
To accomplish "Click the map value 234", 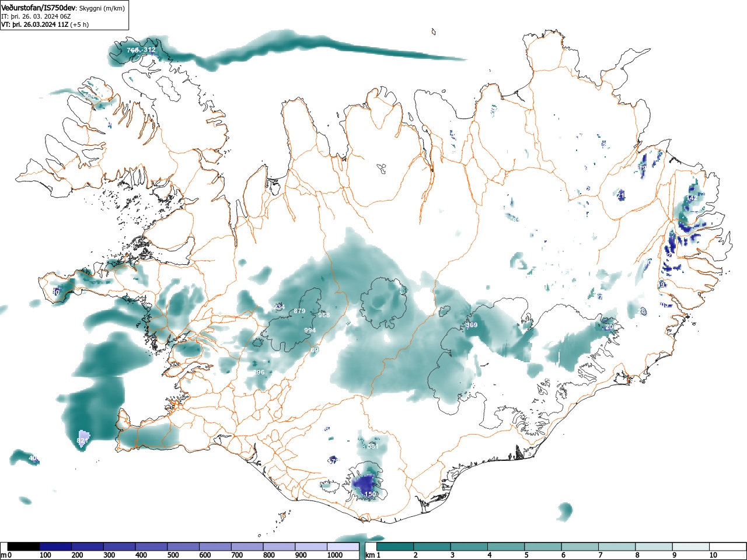I will (279, 307).
